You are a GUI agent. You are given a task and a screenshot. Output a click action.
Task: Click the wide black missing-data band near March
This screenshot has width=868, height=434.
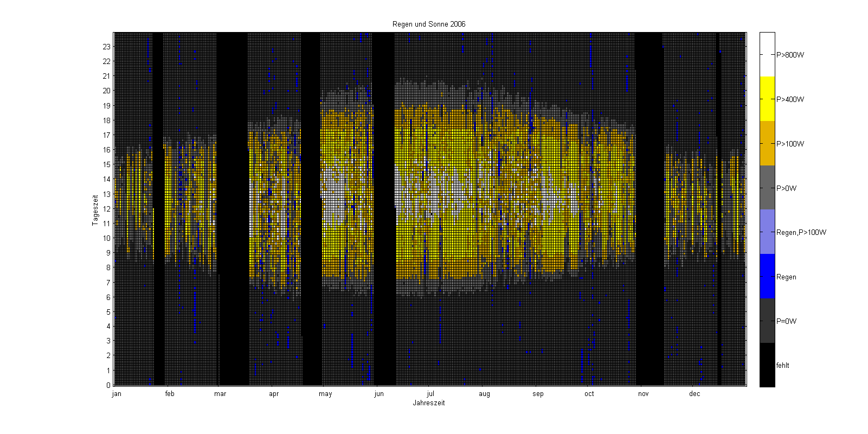[233, 209]
